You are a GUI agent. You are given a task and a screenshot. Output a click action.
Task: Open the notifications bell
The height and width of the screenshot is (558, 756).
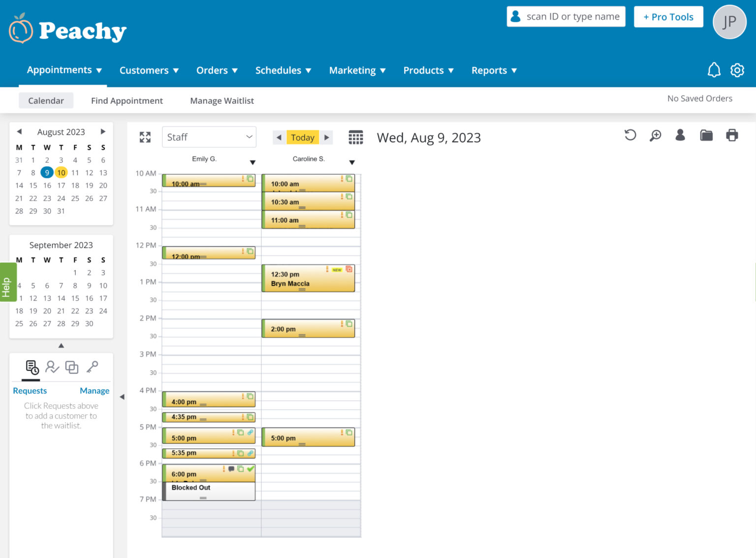click(714, 70)
